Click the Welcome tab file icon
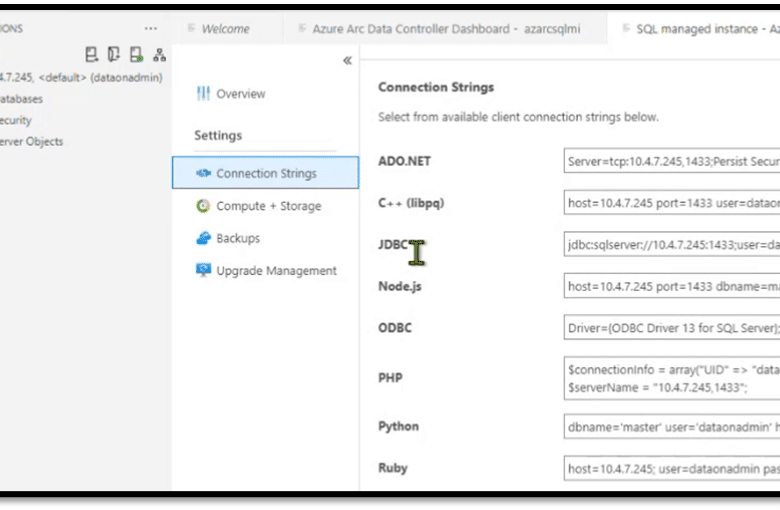The height and width of the screenshot is (510, 780). [191, 28]
